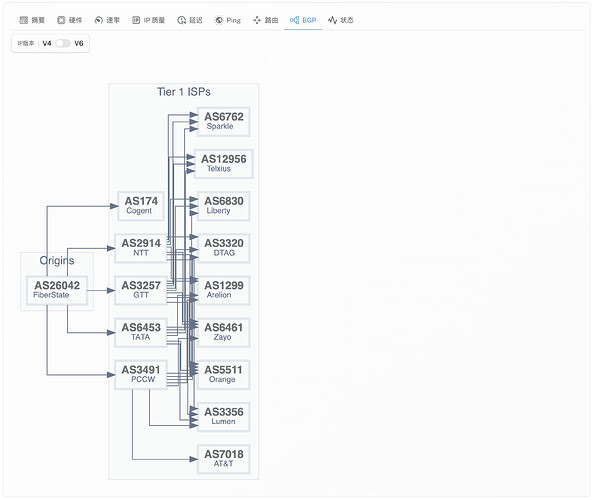Click the AS1299 Arelion node
Viewport: 593px width, 500px height.
[x=224, y=290]
